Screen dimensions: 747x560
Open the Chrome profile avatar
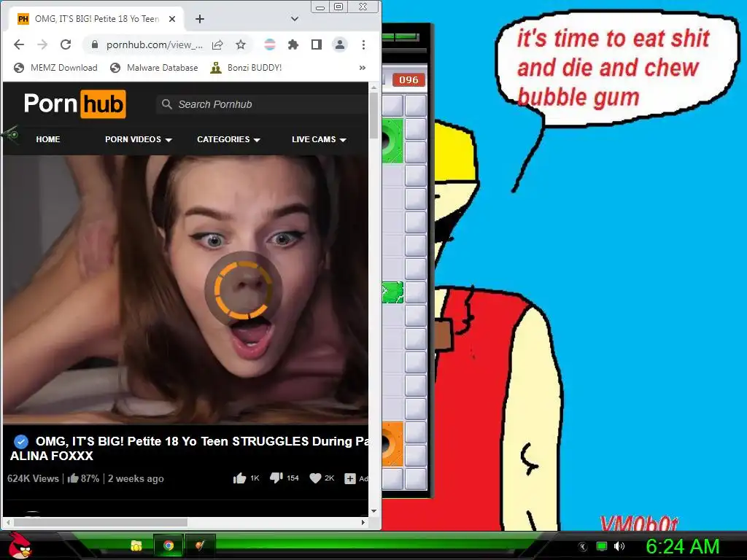pos(340,44)
